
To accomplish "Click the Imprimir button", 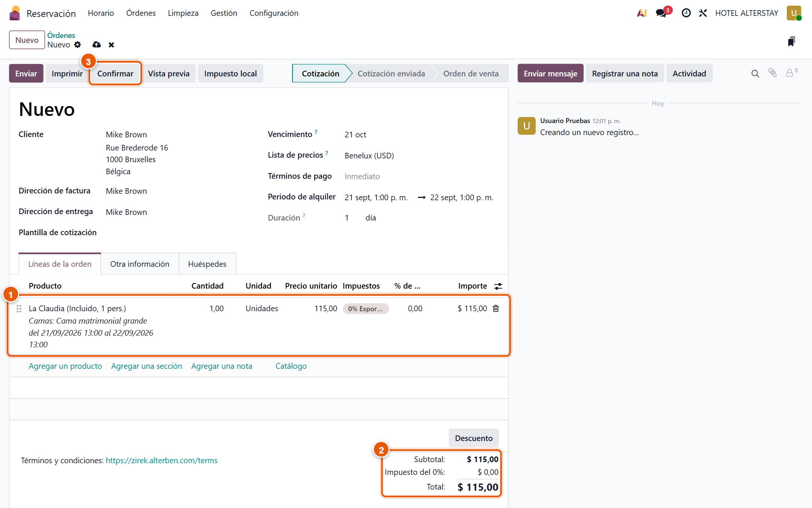I will click(x=67, y=73).
